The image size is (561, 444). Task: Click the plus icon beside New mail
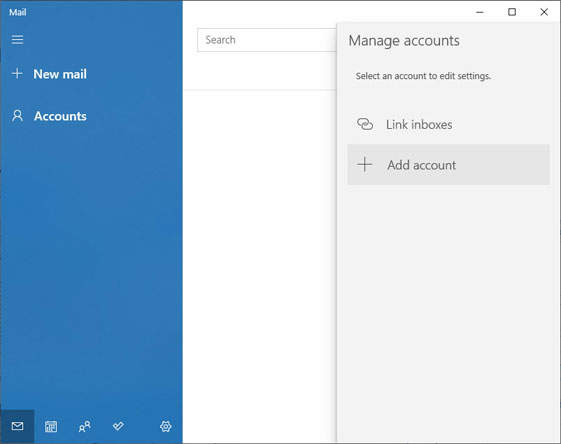(17, 74)
